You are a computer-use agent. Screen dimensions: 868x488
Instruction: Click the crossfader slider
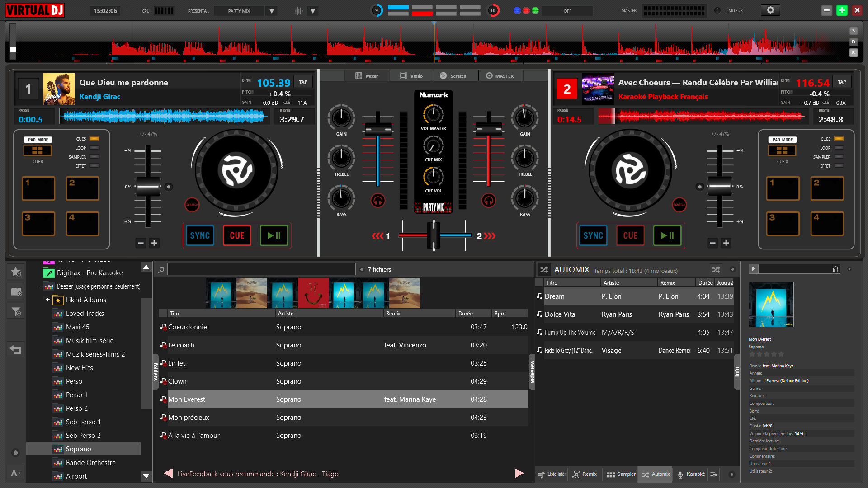[434, 235]
